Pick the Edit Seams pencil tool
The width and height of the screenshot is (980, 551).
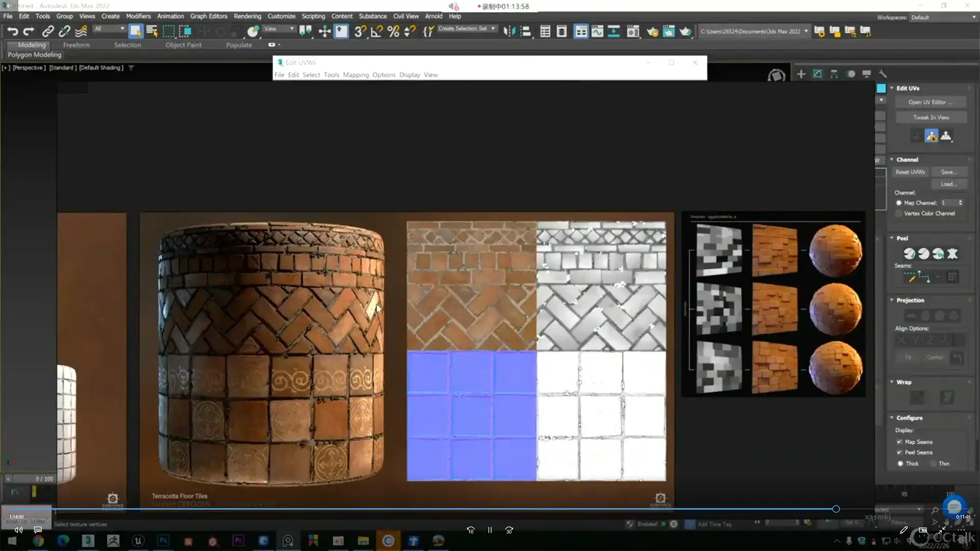tap(910, 278)
